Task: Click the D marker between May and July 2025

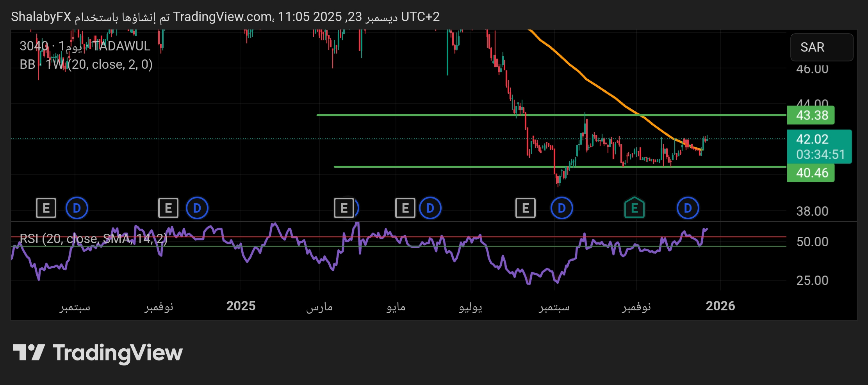Action: (430, 208)
